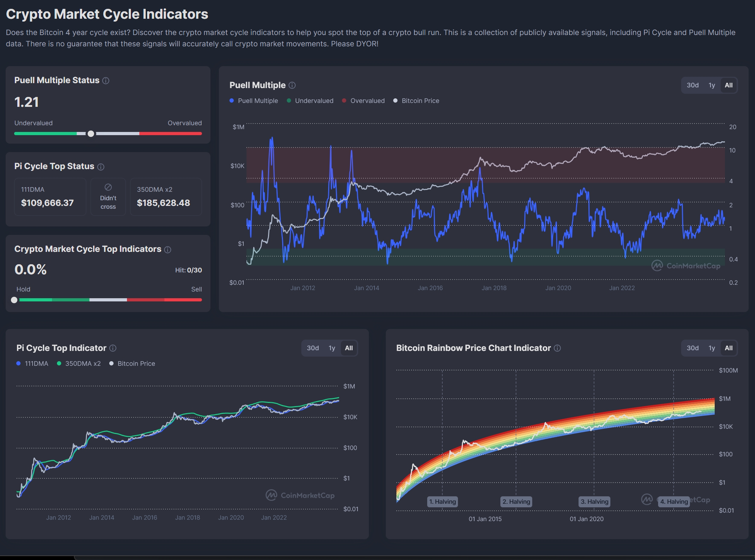This screenshot has height=560, width=755.
Task: Click info icon beside Puell Multiple chart title
Action: click(x=292, y=85)
